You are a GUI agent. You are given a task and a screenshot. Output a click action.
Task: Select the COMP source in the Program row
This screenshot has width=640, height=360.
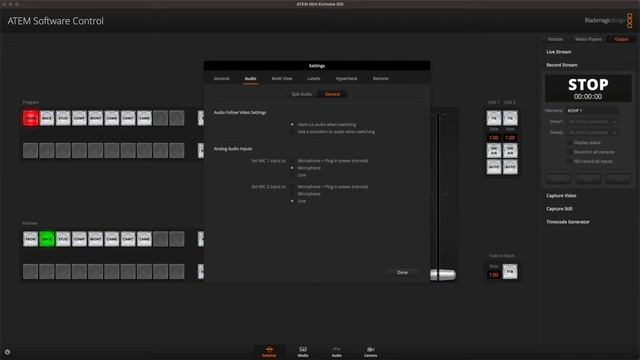click(x=79, y=118)
